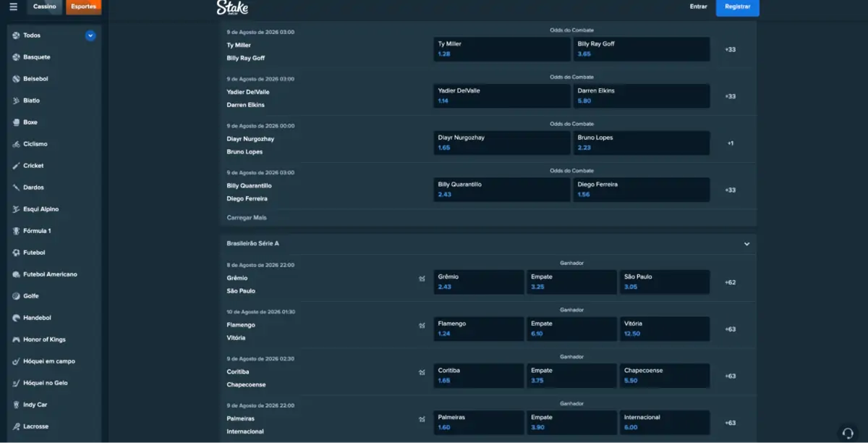The image size is (868, 443).
Task: Open the hamburger menu icon
Action: 13,7
